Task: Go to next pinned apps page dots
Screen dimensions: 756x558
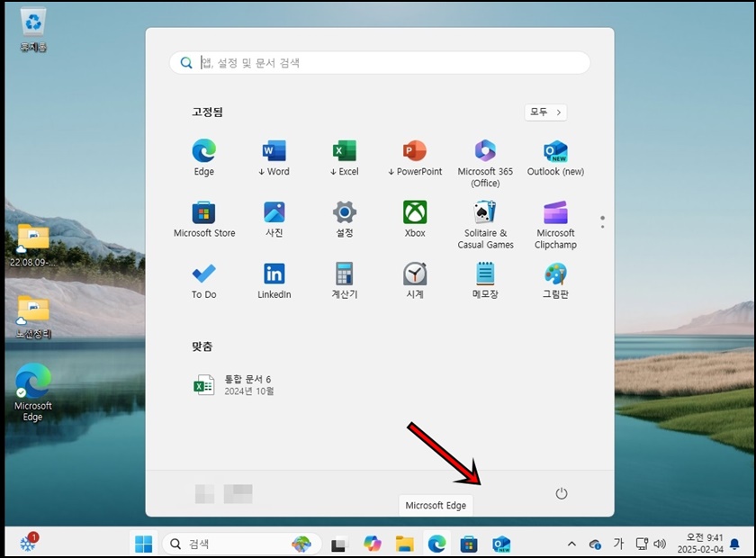Action: tap(602, 221)
